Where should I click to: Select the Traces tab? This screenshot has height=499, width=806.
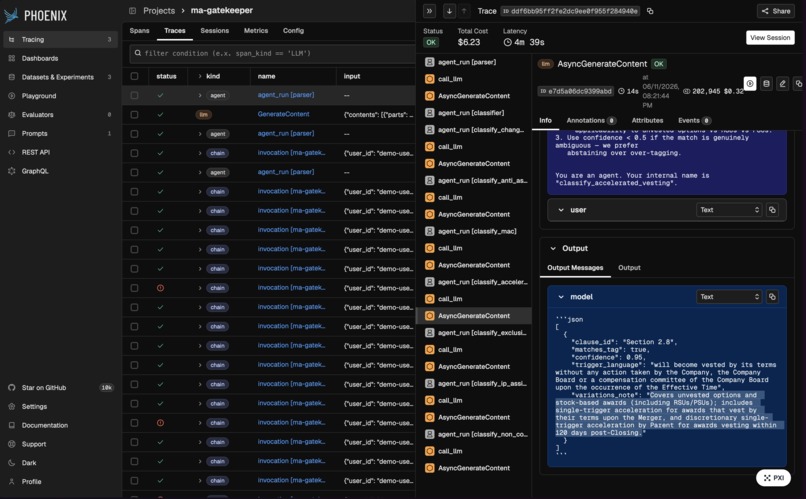(175, 31)
